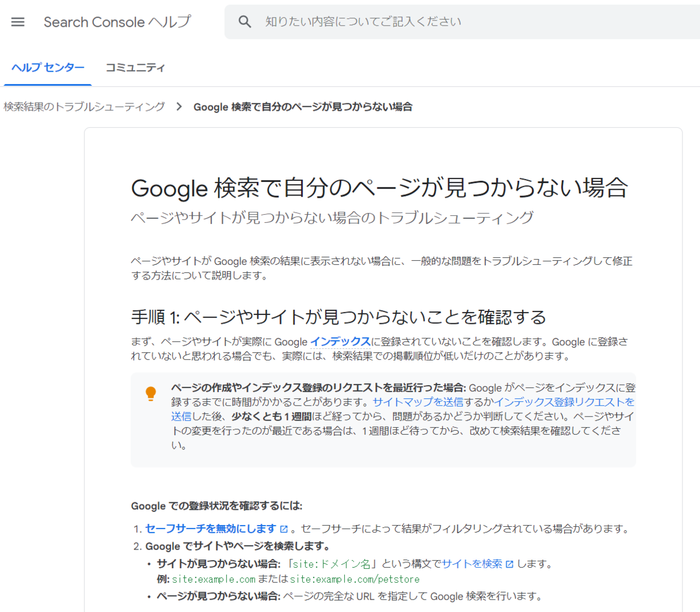Open the サイトを検索 link

(472, 564)
